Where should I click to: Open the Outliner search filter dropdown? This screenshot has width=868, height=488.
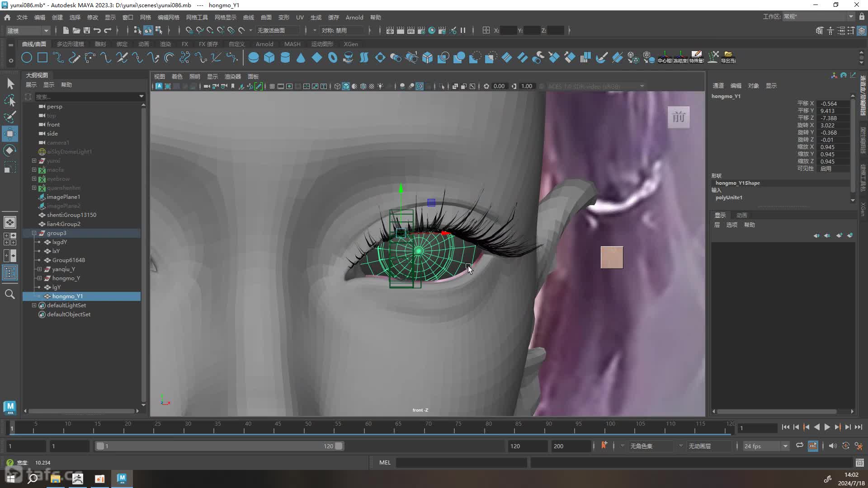pos(141,96)
